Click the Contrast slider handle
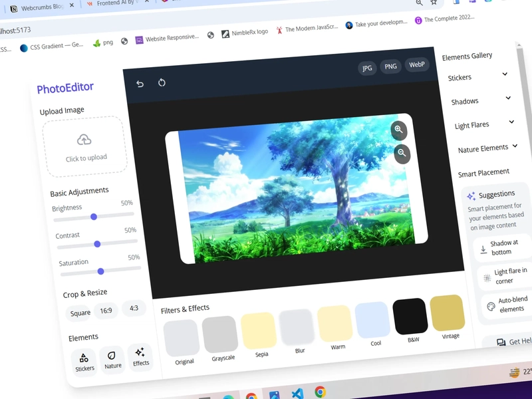Viewport: 532px width, 399px height. click(x=97, y=244)
